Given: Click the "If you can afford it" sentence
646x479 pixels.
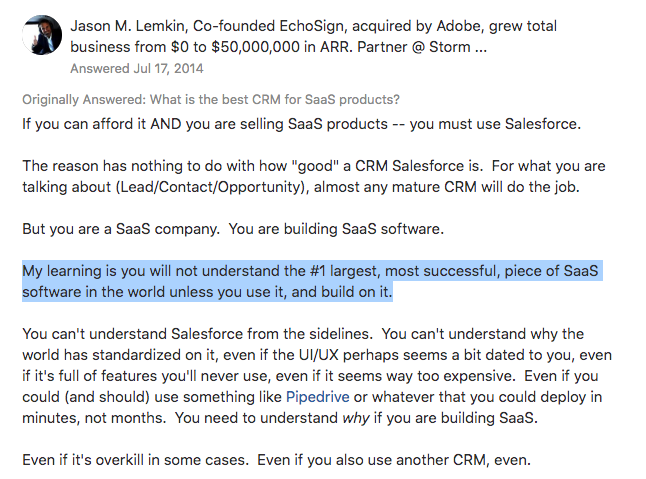Looking at the screenshot, I should (302, 124).
